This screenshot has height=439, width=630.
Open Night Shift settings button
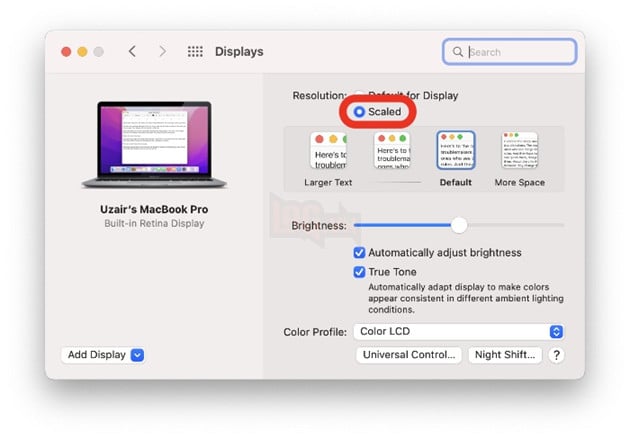(505, 355)
